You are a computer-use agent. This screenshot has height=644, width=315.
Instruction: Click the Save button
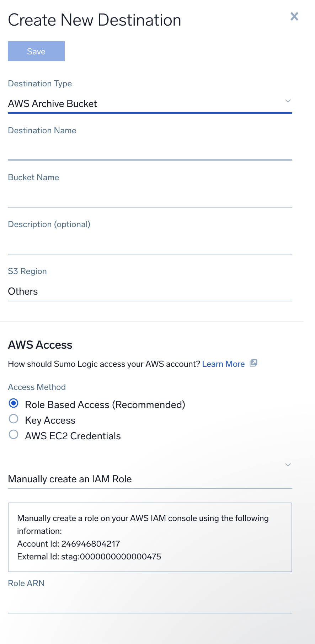coord(36,51)
